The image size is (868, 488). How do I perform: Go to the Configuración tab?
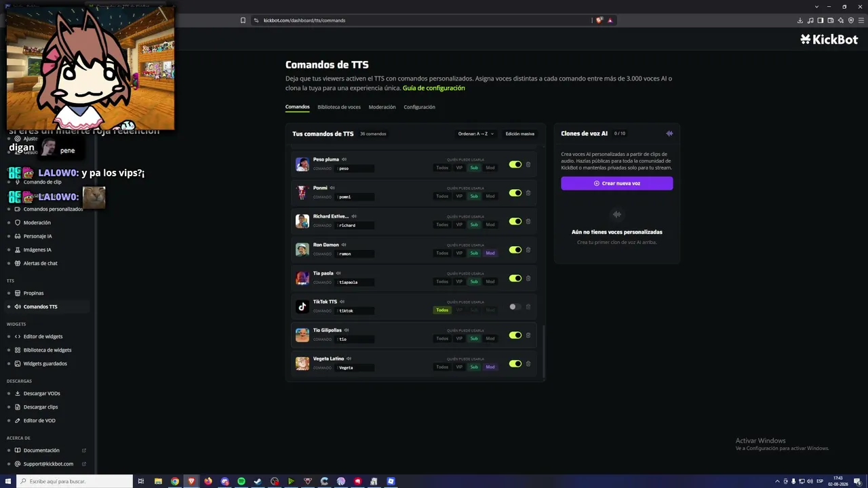(419, 107)
